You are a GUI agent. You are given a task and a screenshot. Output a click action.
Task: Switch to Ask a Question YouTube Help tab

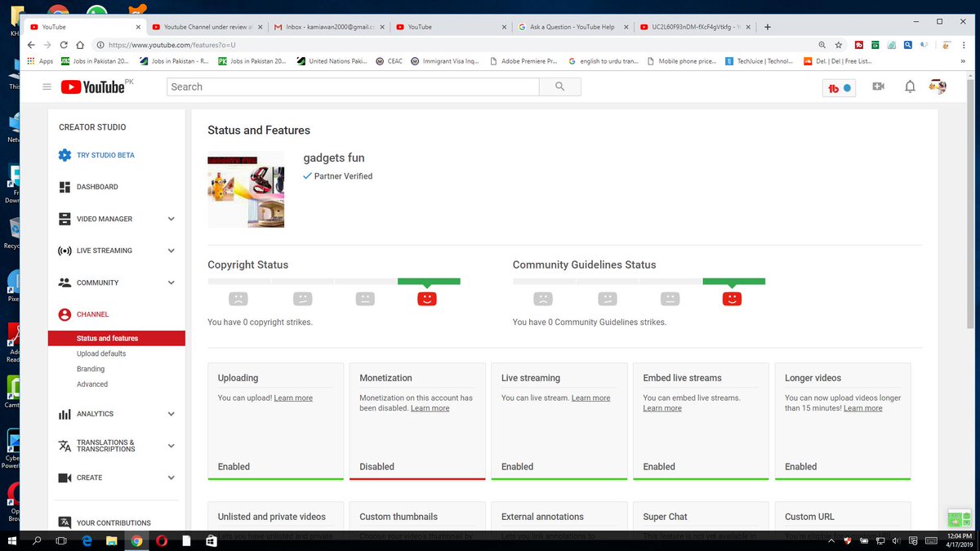(x=572, y=27)
